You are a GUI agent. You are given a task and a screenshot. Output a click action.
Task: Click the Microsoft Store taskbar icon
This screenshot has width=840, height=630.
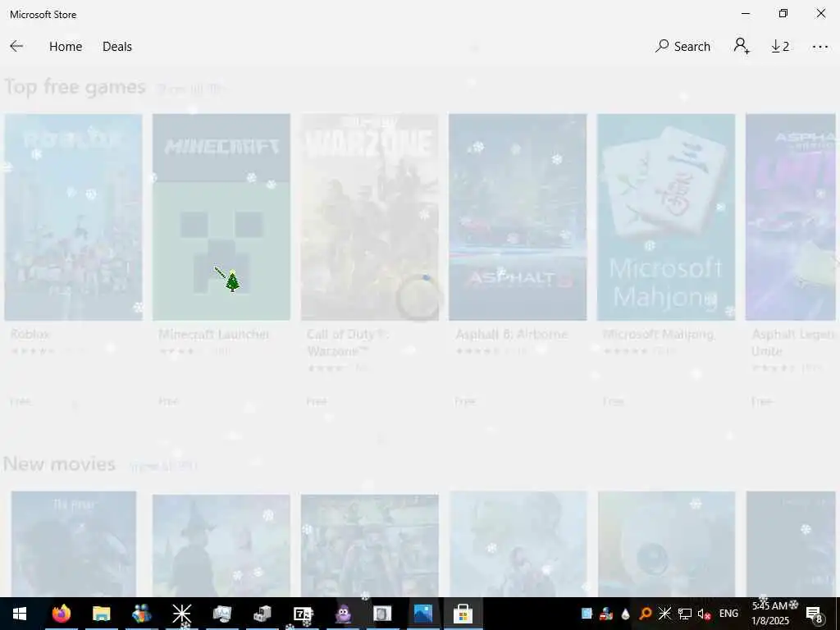(x=463, y=614)
